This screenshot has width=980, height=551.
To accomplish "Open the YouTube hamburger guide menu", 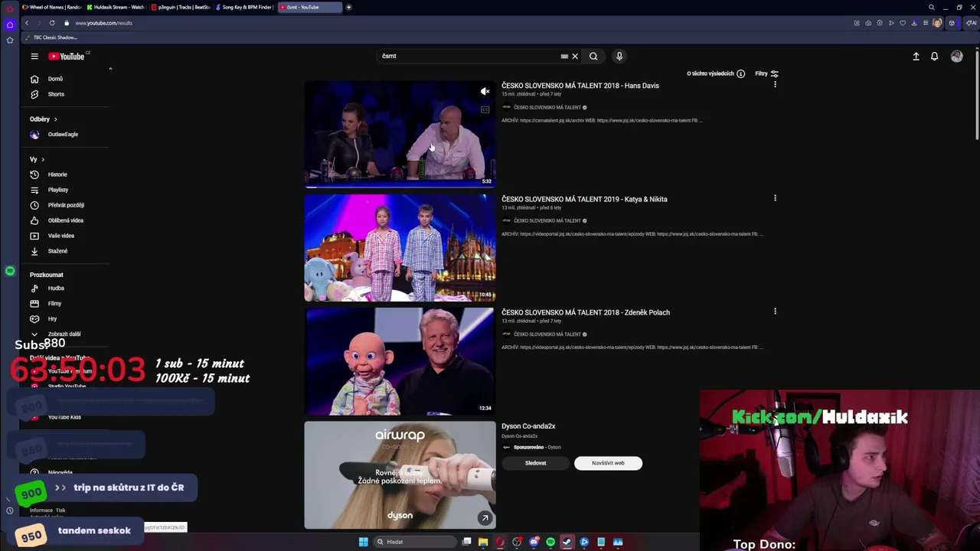I will [x=34, y=56].
